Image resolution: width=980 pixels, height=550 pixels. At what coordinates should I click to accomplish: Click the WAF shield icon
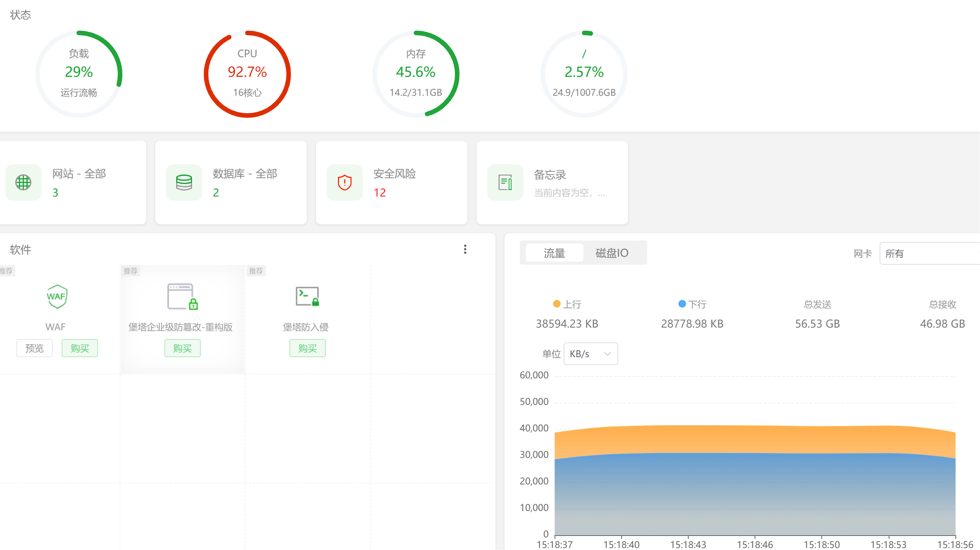pyautogui.click(x=57, y=296)
